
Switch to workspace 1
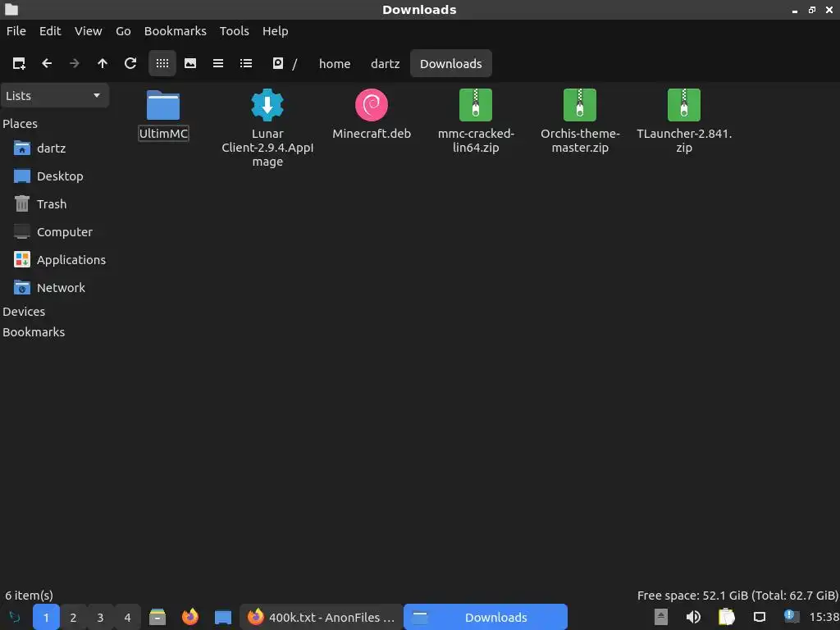[46, 618]
